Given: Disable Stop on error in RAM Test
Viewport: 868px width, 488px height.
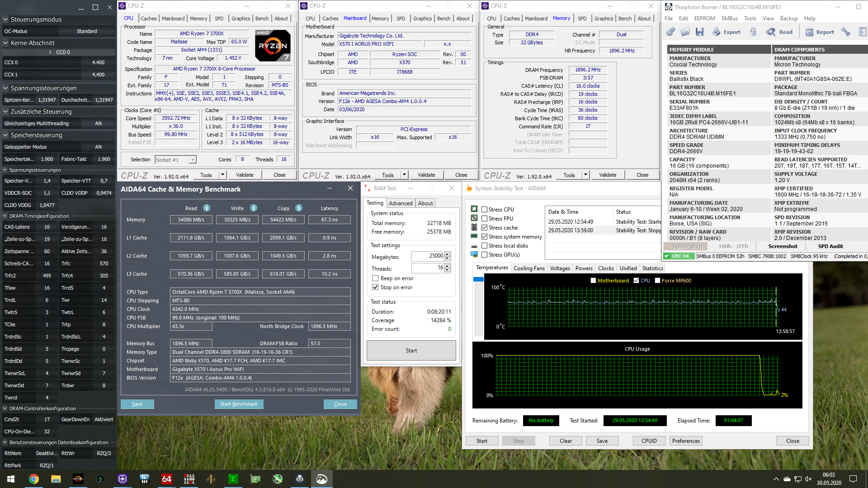Looking at the screenshot, I should 375,287.
